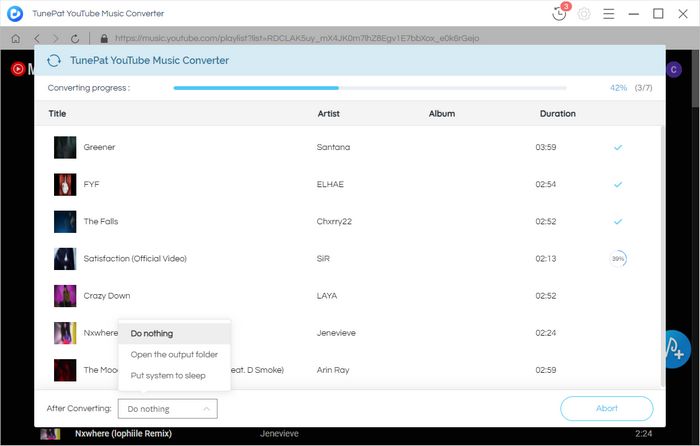Click artist name ELHAE
The image size is (700, 446).
[330, 184]
